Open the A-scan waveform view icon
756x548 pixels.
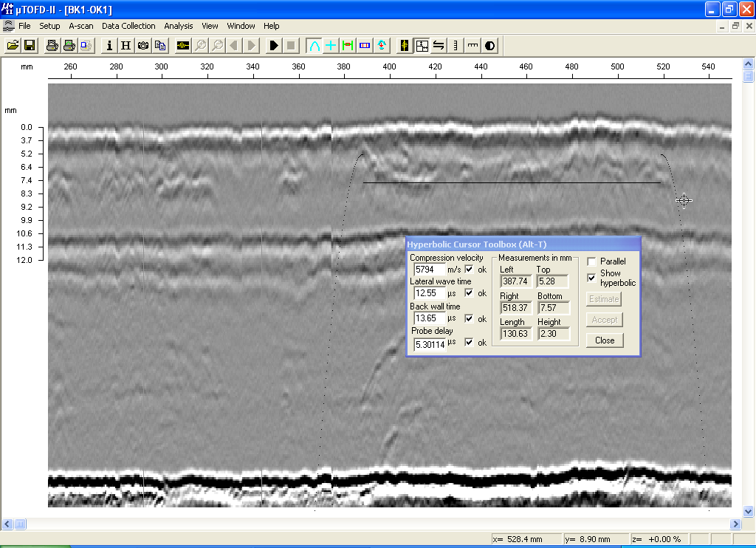coord(183,45)
